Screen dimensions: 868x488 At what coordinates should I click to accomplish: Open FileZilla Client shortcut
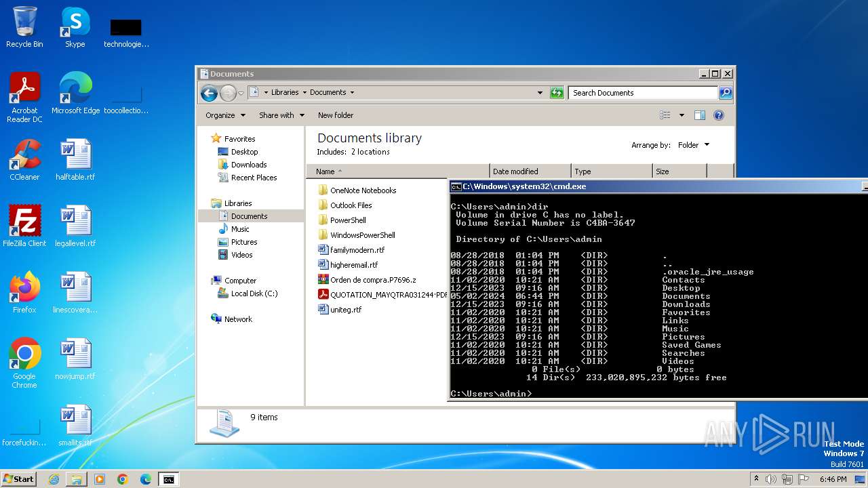coord(24,226)
